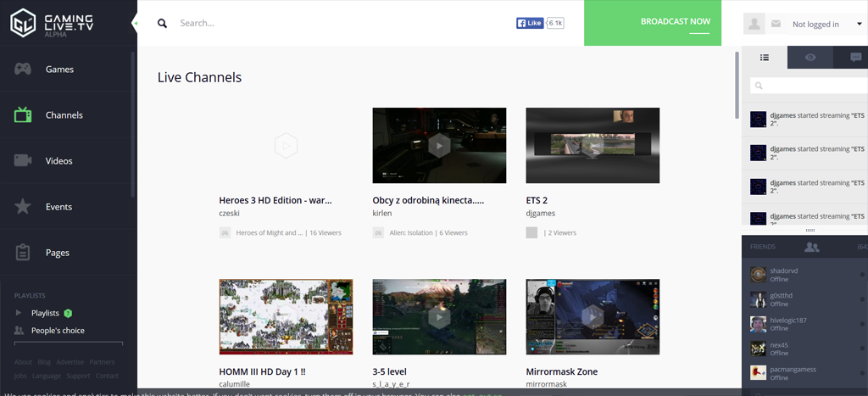Open the Heroes 3 HD Edition title
The width and height of the screenshot is (868, 396).
275,200
